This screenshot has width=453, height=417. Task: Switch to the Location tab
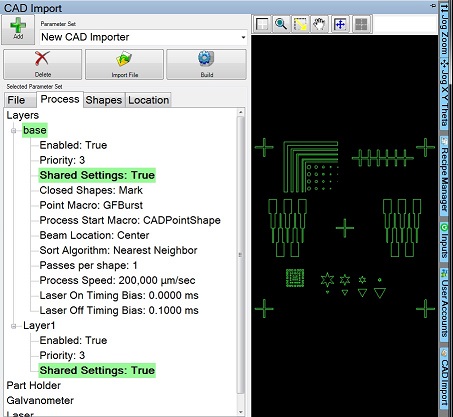[x=148, y=100]
